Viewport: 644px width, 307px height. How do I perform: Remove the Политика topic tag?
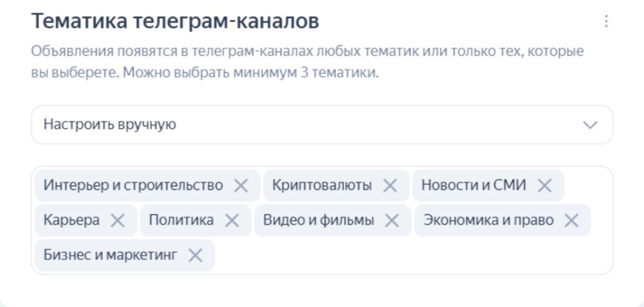pos(232,220)
